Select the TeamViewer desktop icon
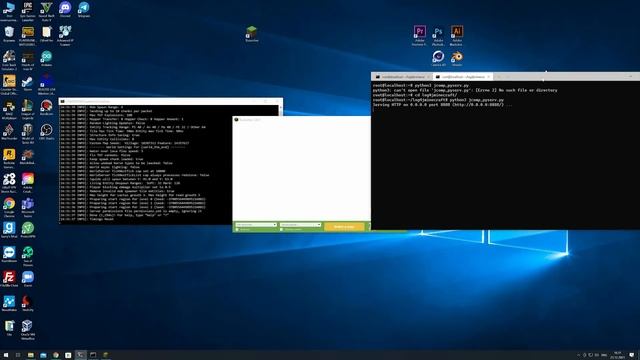Viewport: 640px width, 360px height. (x=9, y=255)
